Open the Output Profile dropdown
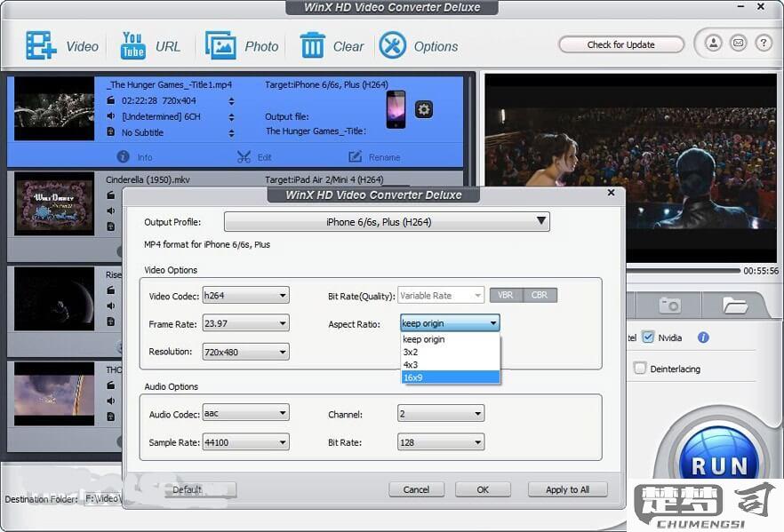Image resolution: width=784 pixels, height=532 pixels. [x=387, y=222]
